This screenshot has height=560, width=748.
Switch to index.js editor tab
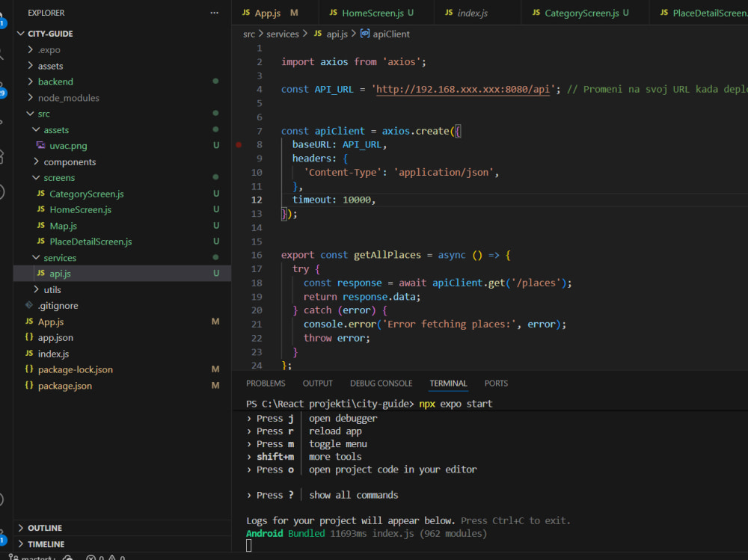pos(472,13)
